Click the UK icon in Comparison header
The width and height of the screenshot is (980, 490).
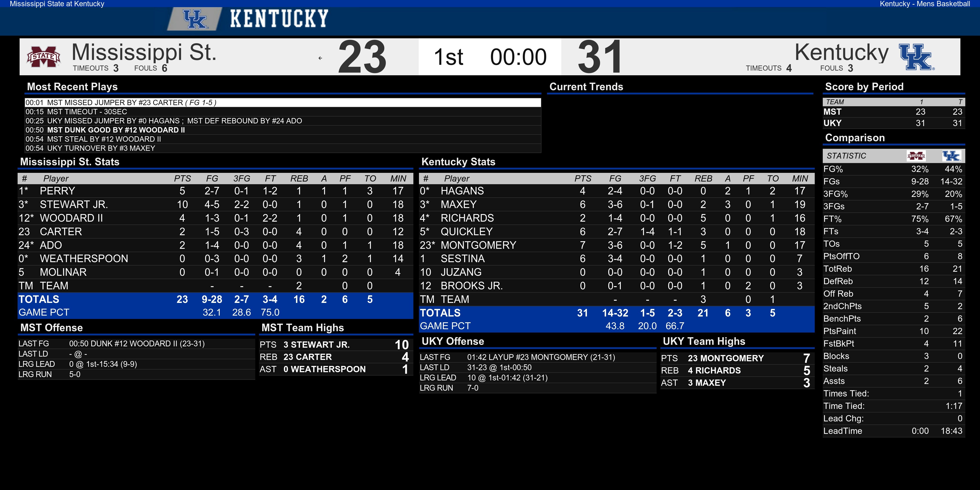[x=951, y=156]
